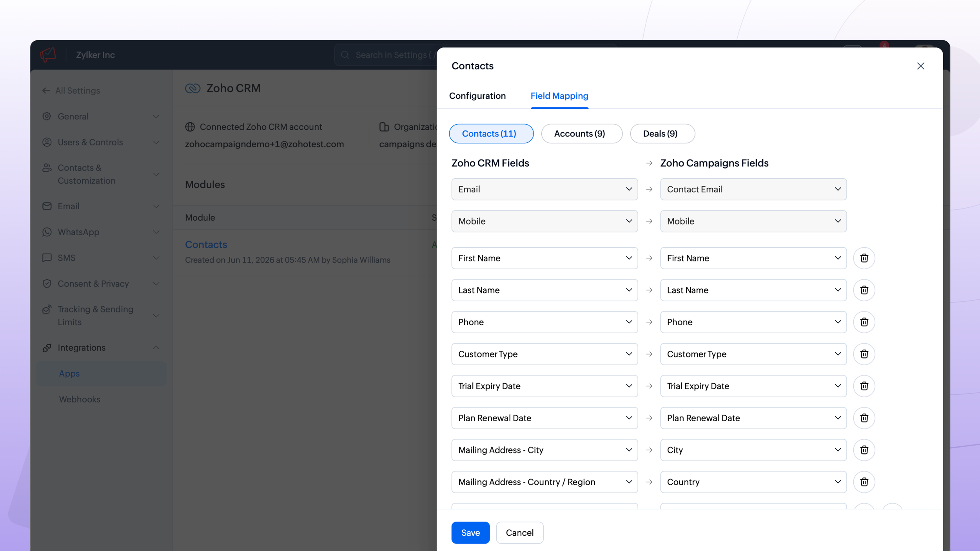Open the Contacts module link
980x551 pixels.
tap(206, 245)
